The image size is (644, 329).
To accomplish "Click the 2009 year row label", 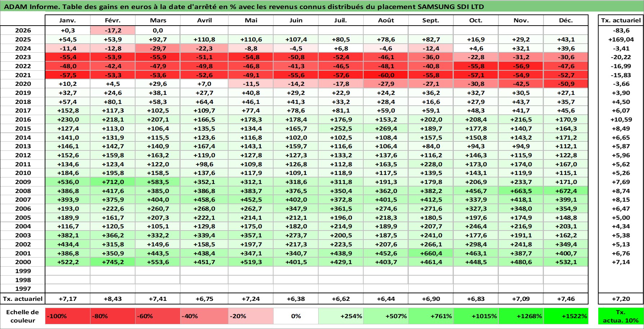I will coord(23,182).
